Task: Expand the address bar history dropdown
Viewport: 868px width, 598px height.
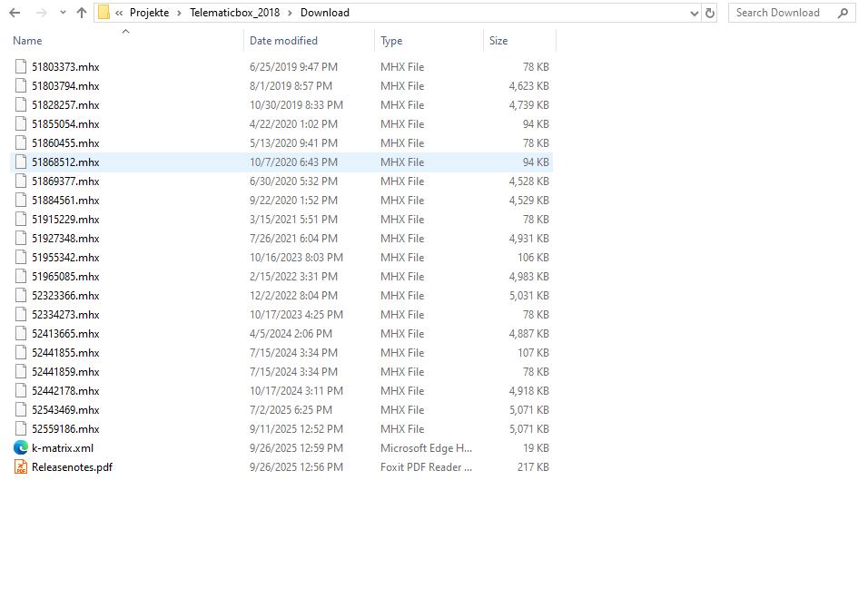Action: pos(694,13)
